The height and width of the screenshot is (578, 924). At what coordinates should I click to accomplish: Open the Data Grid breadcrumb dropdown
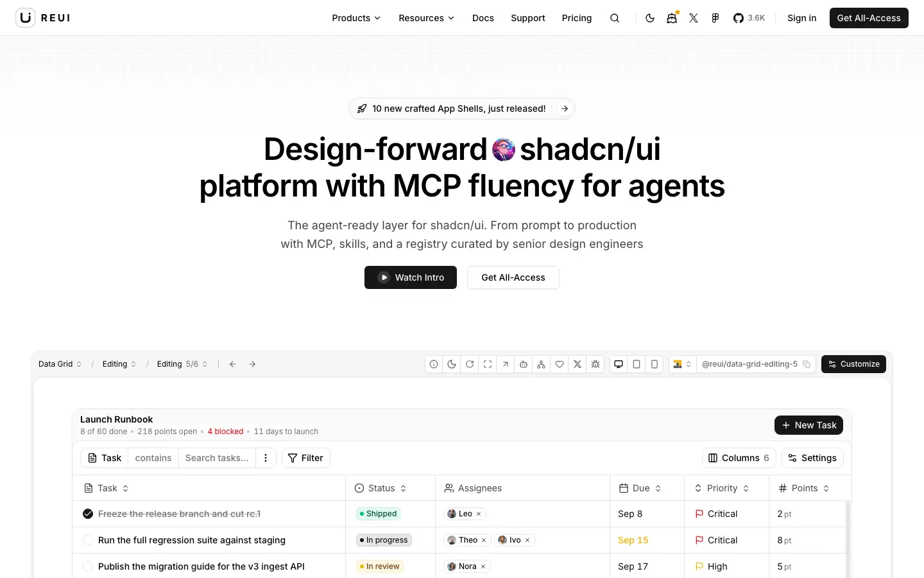point(60,364)
